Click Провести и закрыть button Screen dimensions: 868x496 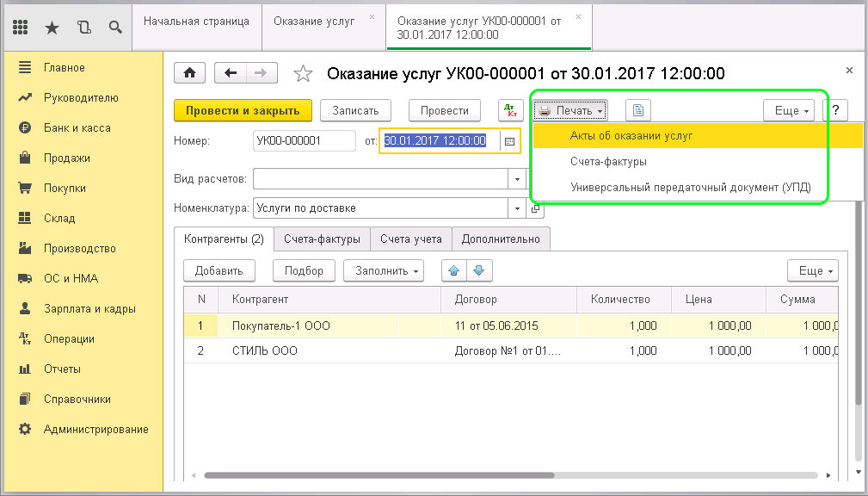click(243, 110)
